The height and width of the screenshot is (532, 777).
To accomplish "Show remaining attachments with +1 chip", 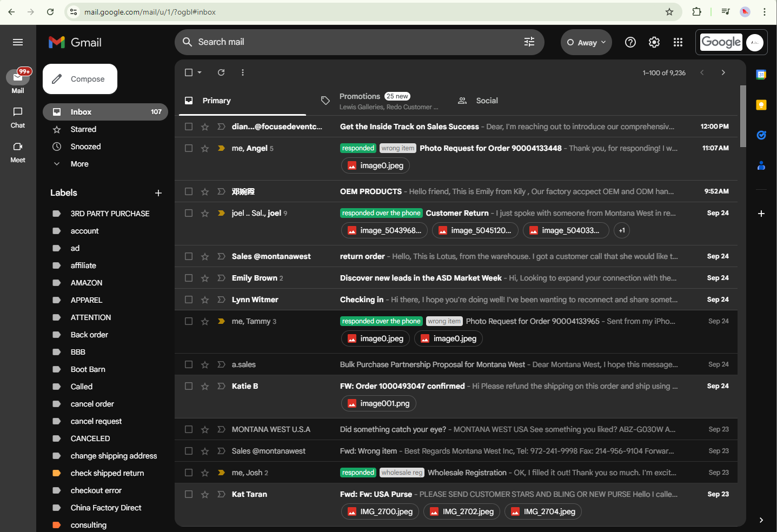I will (x=622, y=230).
